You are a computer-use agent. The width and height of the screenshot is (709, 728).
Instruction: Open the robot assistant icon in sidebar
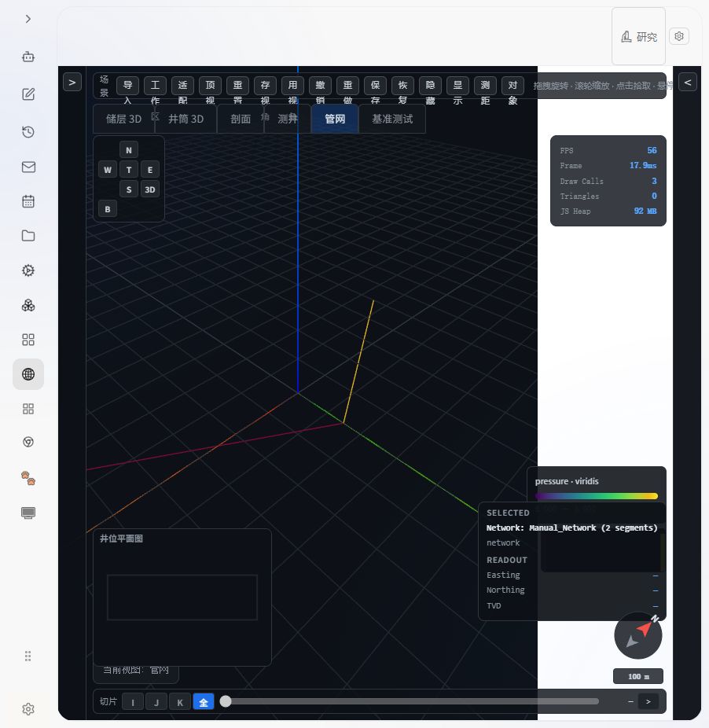[x=28, y=57]
